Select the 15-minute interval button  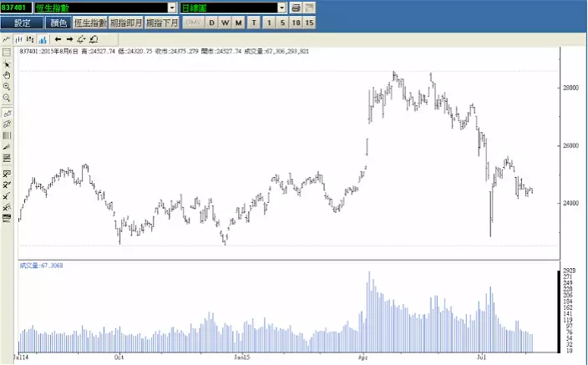tap(310, 23)
